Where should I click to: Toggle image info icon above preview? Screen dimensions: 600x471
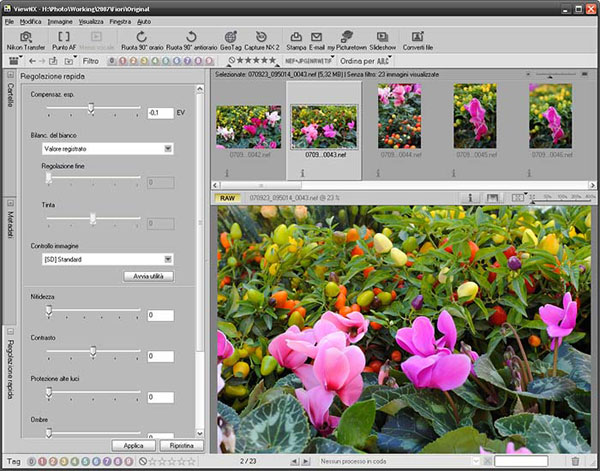[x=470, y=198]
